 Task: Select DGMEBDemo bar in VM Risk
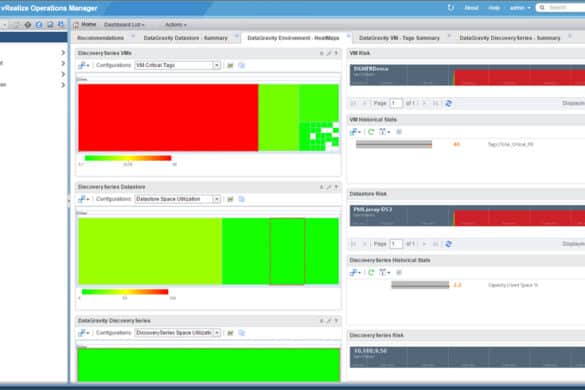467,75
